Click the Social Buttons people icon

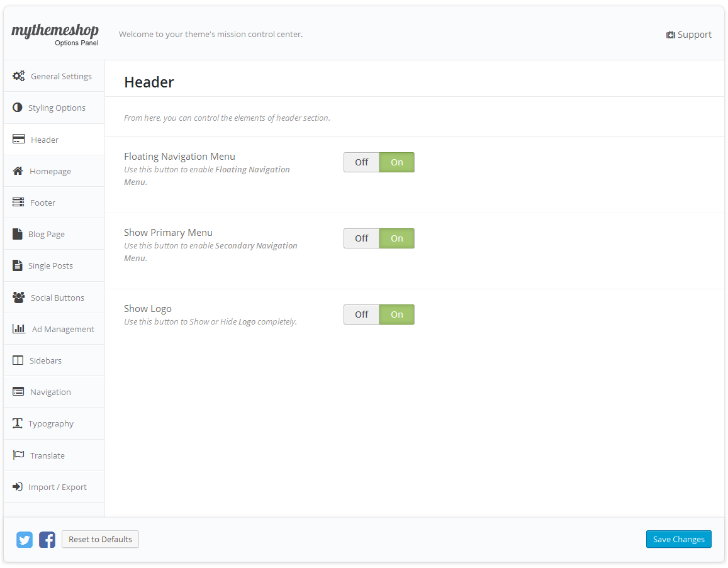click(x=19, y=298)
